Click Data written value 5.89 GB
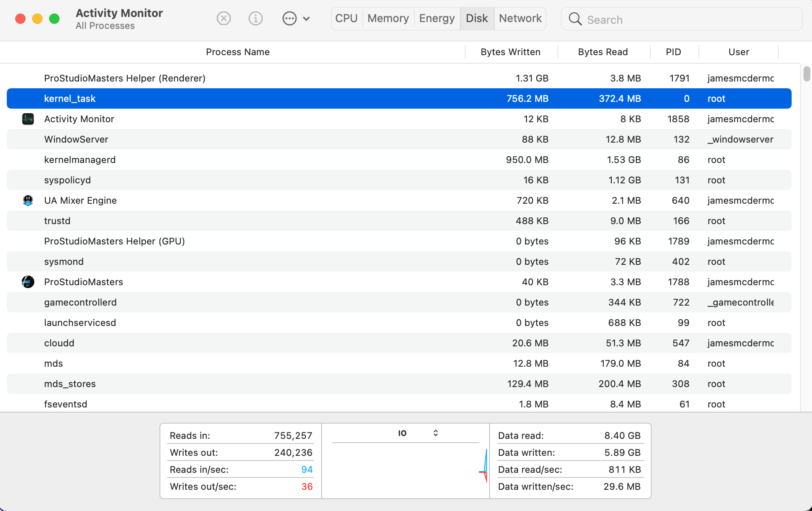The image size is (812, 511). 622,452
